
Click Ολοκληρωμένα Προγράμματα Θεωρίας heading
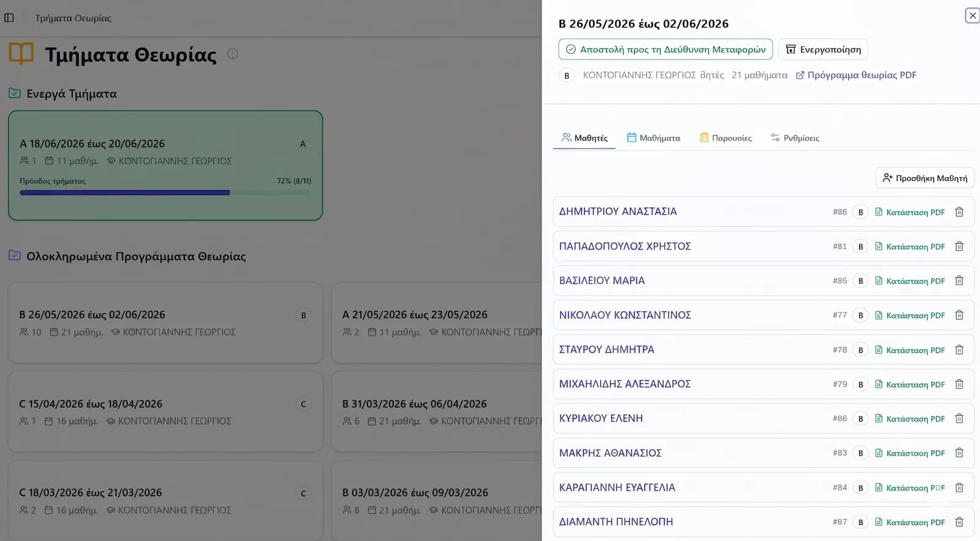[x=136, y=256]
